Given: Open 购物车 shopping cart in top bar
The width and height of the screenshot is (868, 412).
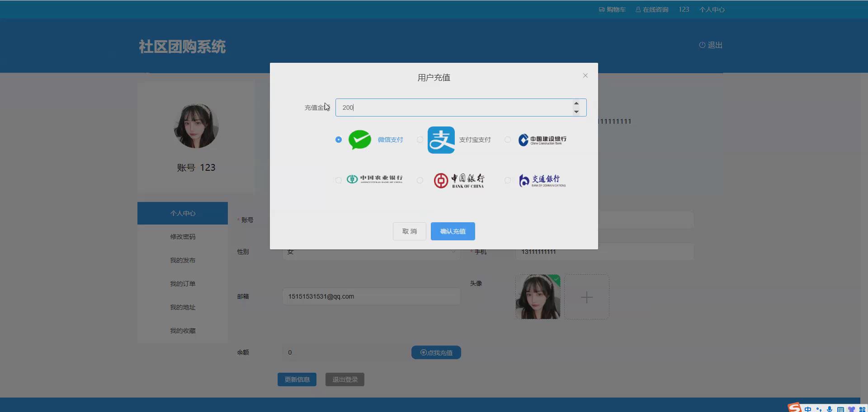Looking at the screenshot, I should [612, 9].
